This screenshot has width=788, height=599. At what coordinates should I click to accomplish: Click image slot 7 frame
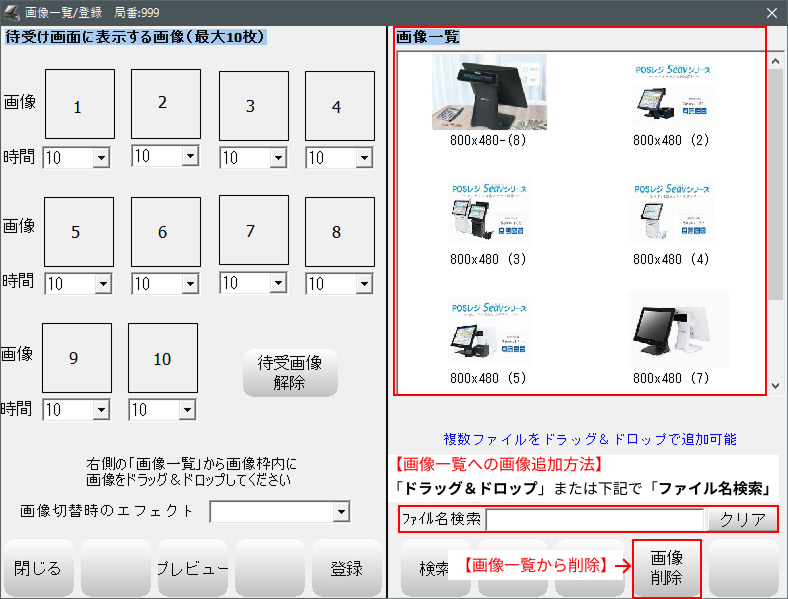tap(253, 230)
